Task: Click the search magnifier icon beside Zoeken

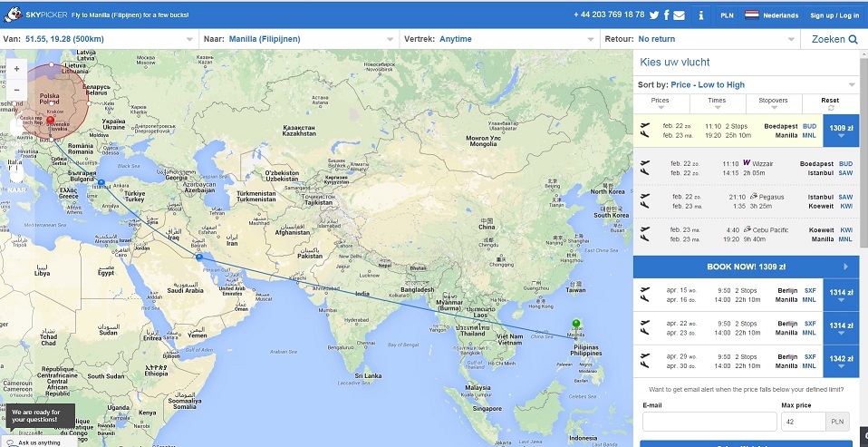Action: (854, 39)
